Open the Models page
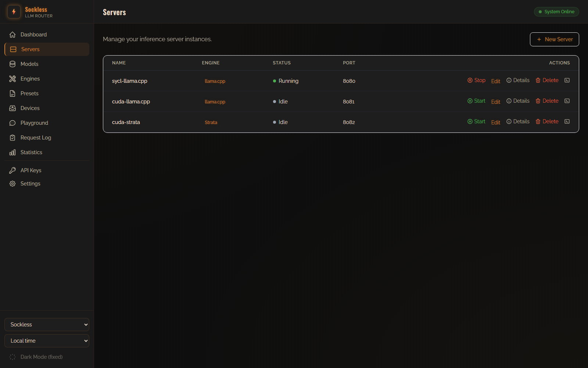This screenshot has width=588, height=368. [47, 64]
